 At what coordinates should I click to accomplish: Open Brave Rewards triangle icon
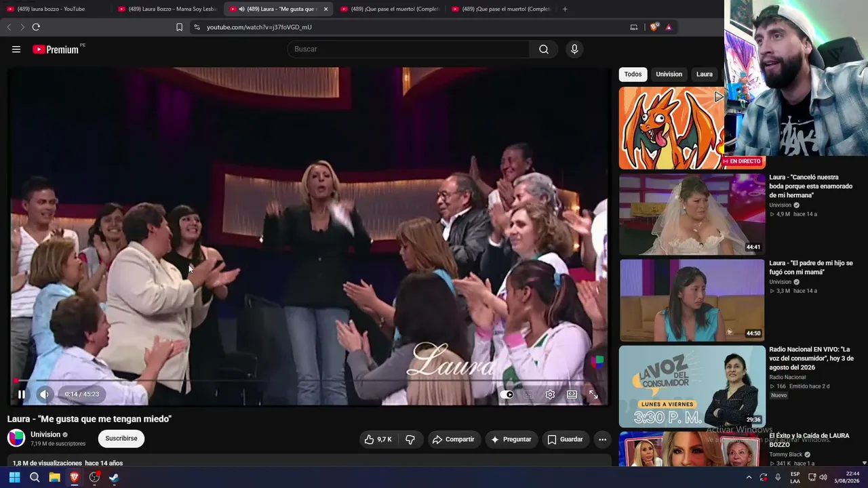(x=669, y=27)
